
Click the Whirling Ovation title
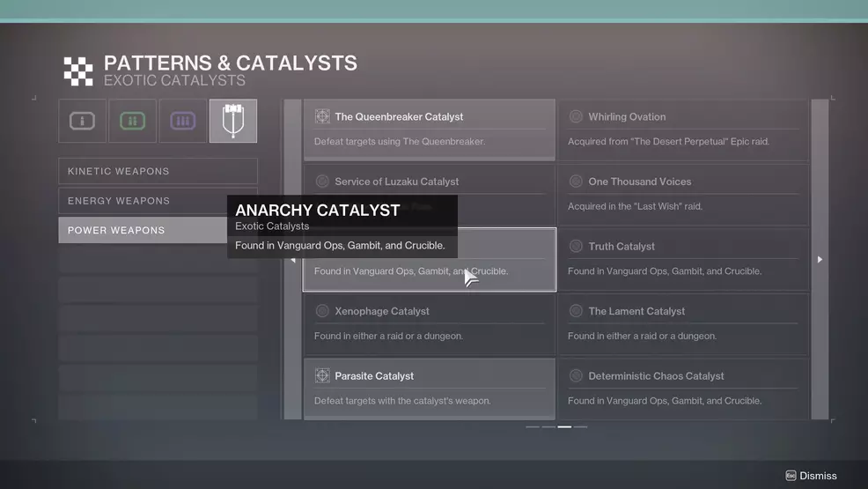click(x=627, y=116)
